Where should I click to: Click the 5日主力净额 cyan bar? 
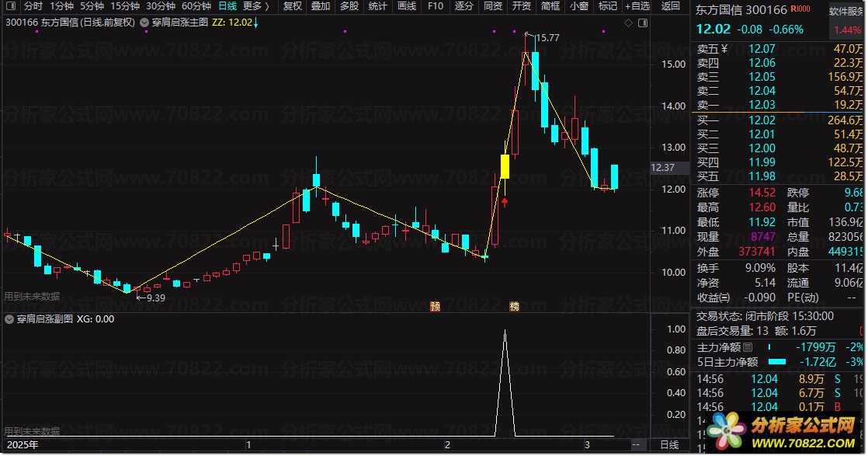click(x=777, y=362)
